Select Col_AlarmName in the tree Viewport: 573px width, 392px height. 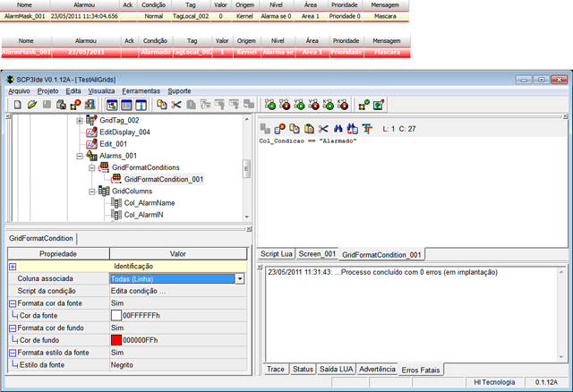pos(150,203)
